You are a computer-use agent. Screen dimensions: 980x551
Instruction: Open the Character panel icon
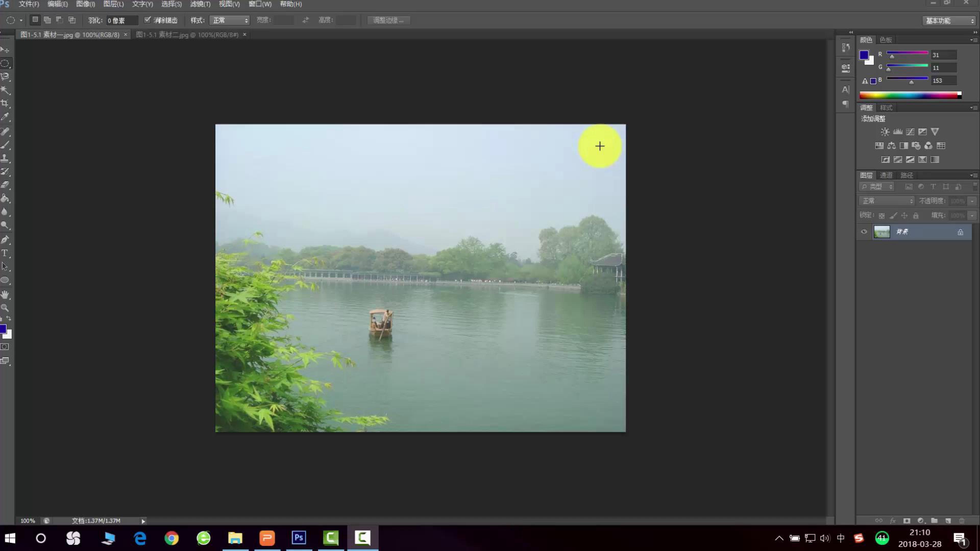click(x=845, y=90)
